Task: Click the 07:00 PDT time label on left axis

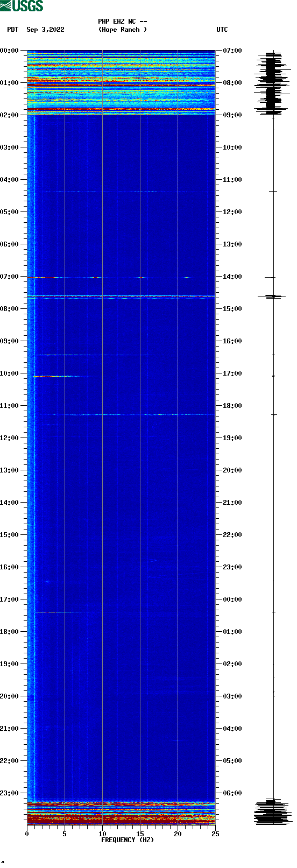Action: [9, 277]
